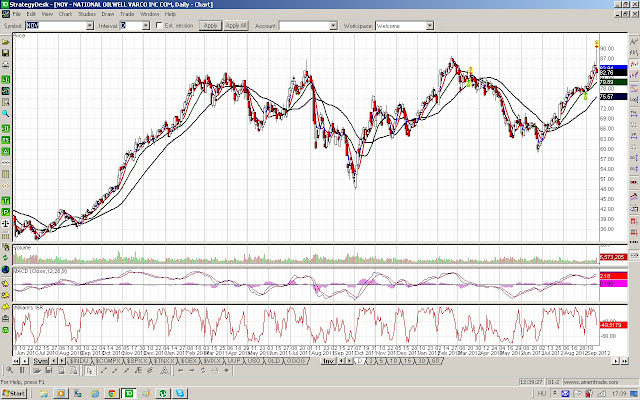Select the 5 interval tab
This screenshot has width=640, height=400.
coord(382,361)
